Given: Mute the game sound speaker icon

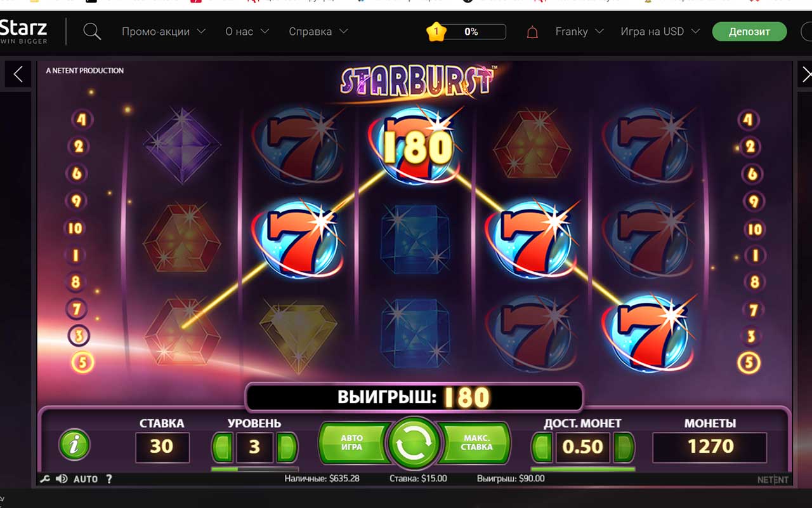Looking at the screenshot, I should (62, 479).
